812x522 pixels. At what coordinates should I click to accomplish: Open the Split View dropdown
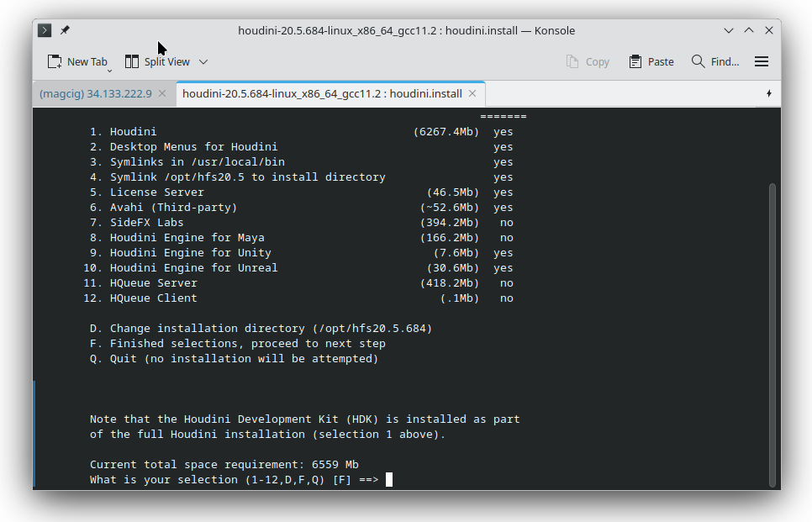tap(203, 62)
